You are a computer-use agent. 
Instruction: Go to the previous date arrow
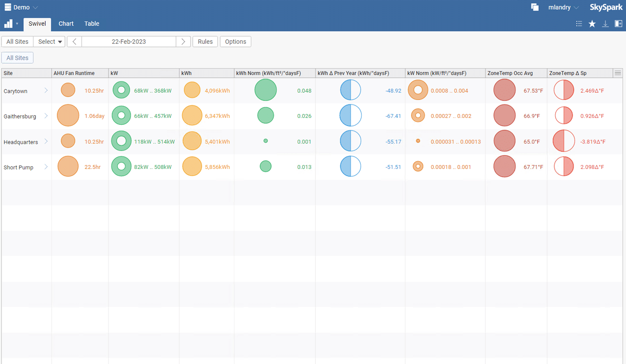pyautogui.click(x=74, y=42)
